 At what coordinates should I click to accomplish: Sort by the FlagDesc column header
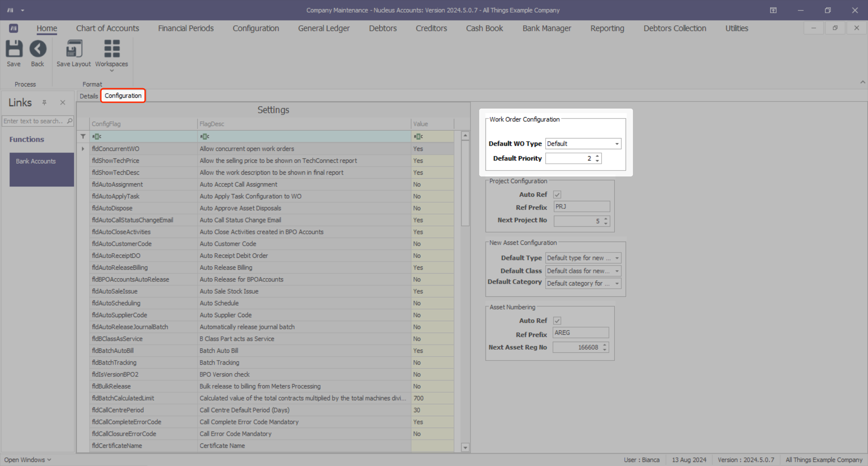click(x=304, y=124)
